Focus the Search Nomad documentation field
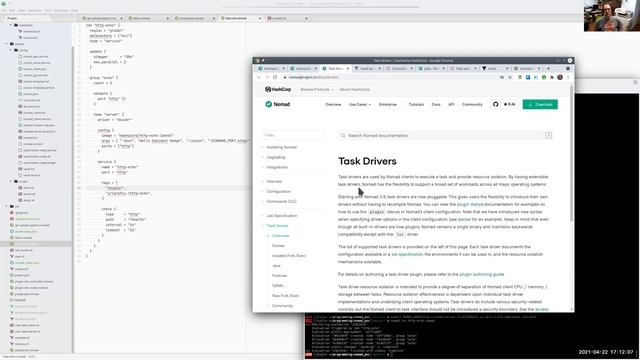 click(x=445, y=136)
